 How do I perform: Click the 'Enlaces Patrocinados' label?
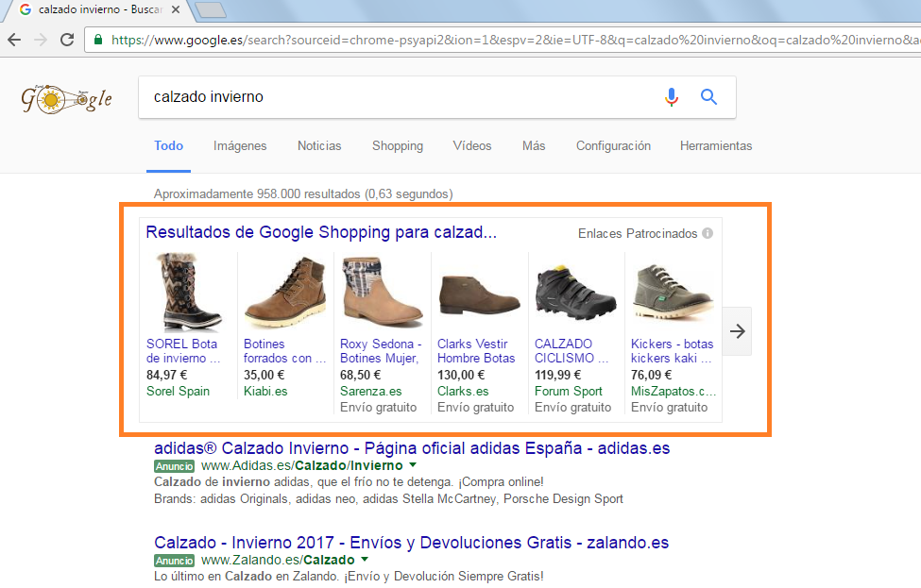pyautogui.click(x=638, y=233)
